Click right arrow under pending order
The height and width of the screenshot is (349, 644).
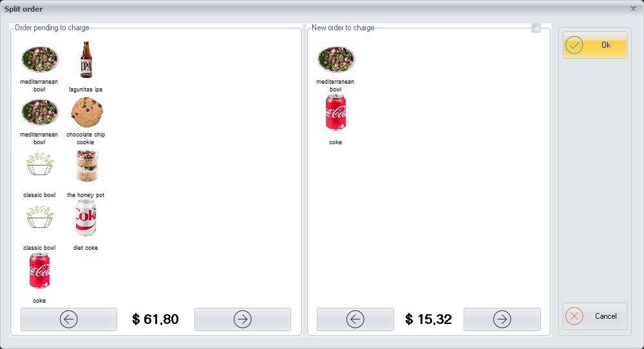point(243,319)
